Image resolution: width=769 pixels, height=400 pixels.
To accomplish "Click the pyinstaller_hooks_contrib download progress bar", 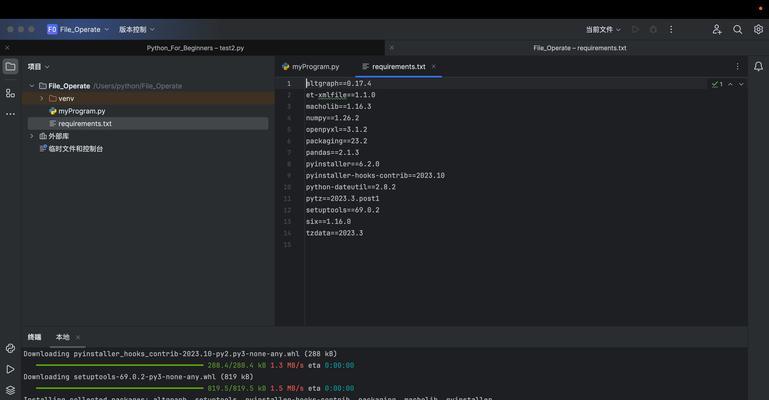I will coord(119,365).
